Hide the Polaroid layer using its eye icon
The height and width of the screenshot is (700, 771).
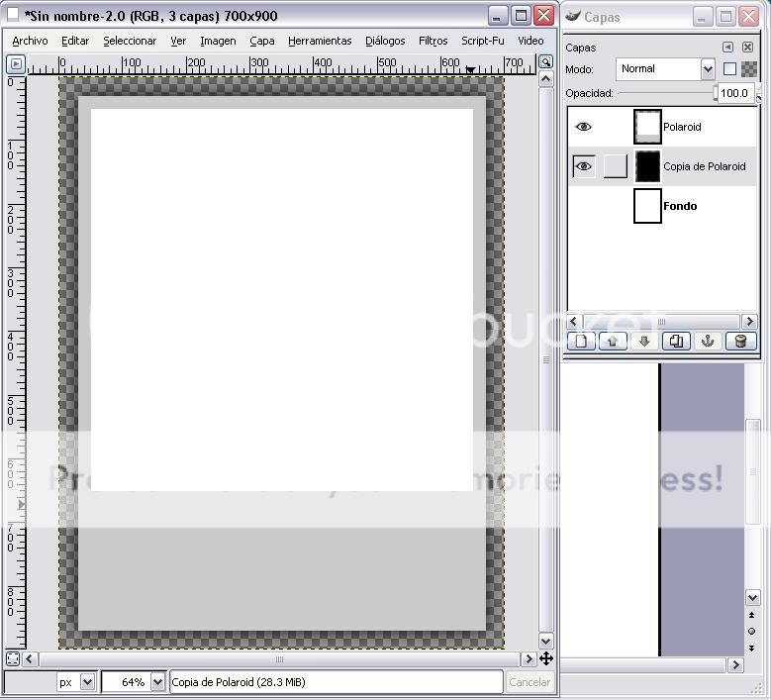584,127
